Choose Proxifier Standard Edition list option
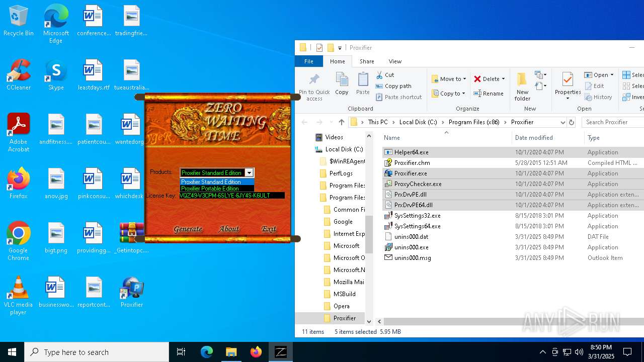Image resolution: width=644 pixels, height=362 pixels. click(217, 182)
